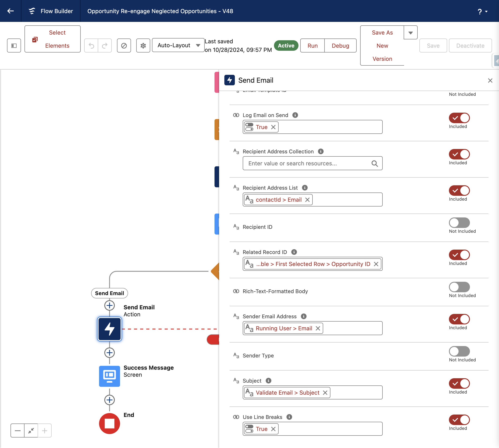Toggle off Log Email on Send inclusion
The image size is (499, 448).
pos(459,118)
